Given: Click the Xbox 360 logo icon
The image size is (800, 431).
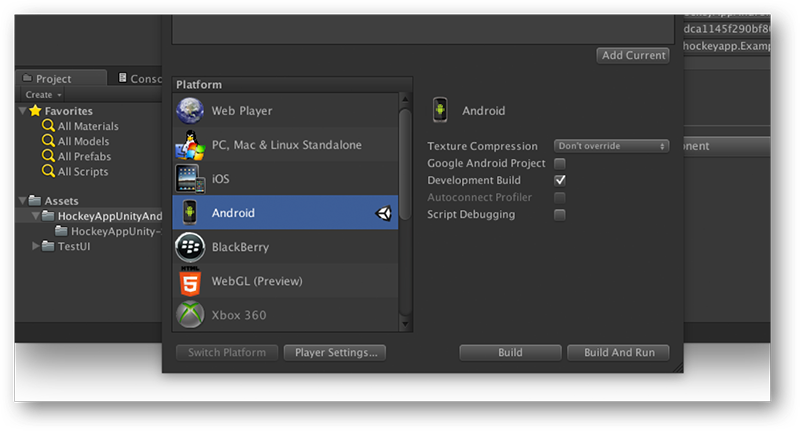Looking at the screenshot, I should point(190,315).
